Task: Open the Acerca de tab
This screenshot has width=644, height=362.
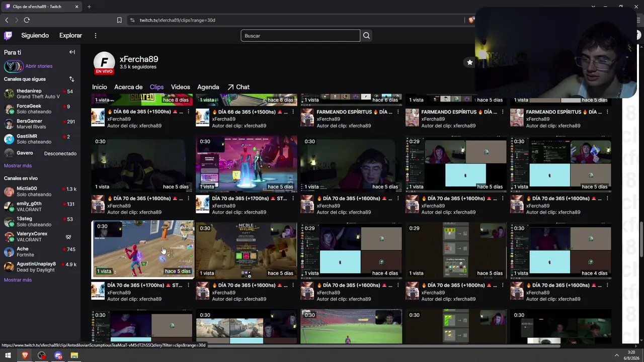Action: [128, 87]
